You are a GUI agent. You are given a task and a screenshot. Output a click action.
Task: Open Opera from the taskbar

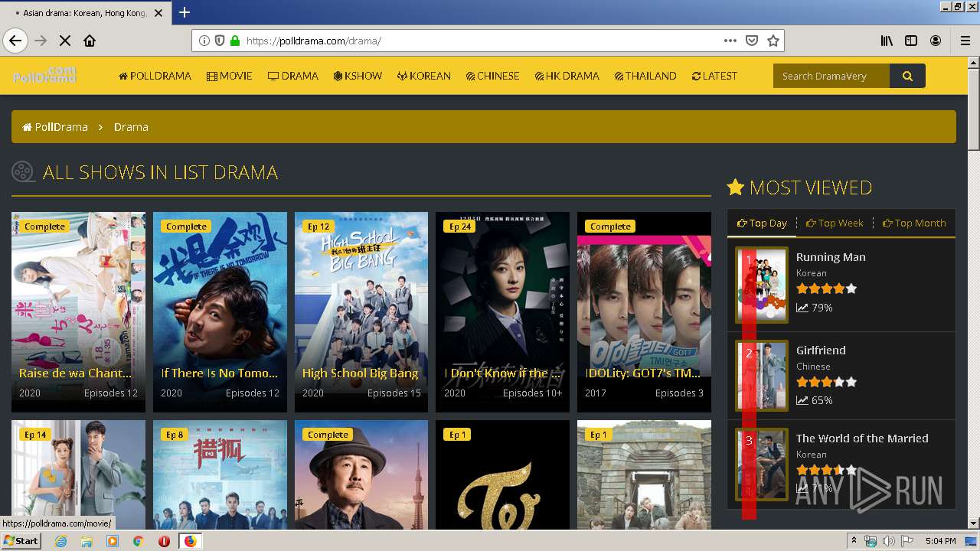(x=164, y=541)
